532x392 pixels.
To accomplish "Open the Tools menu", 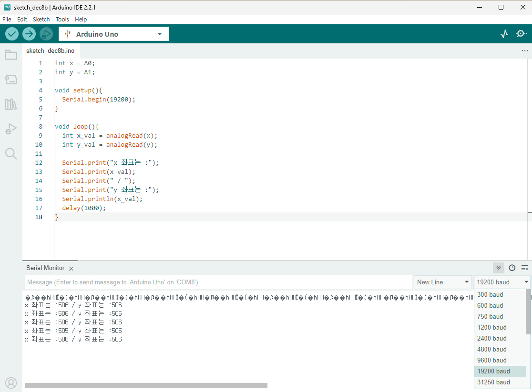I will click(62, 20).
